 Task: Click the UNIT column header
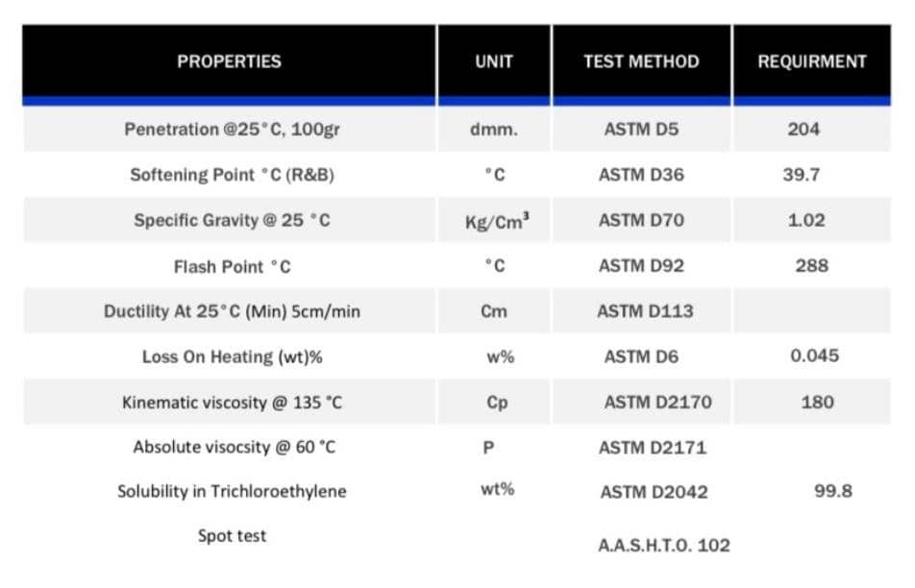[494, 61]
